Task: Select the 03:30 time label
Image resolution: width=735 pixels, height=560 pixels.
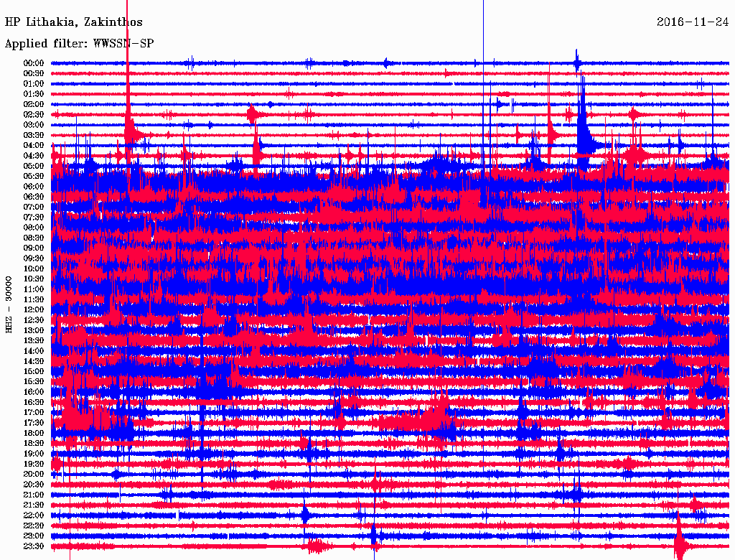Action: pos(34,135)
